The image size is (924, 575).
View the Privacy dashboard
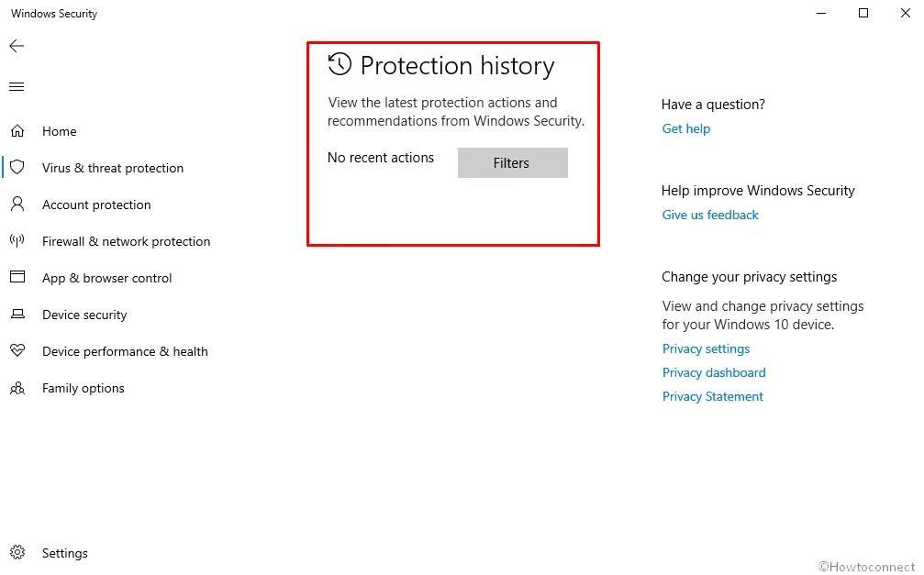(x=714, y=372)
